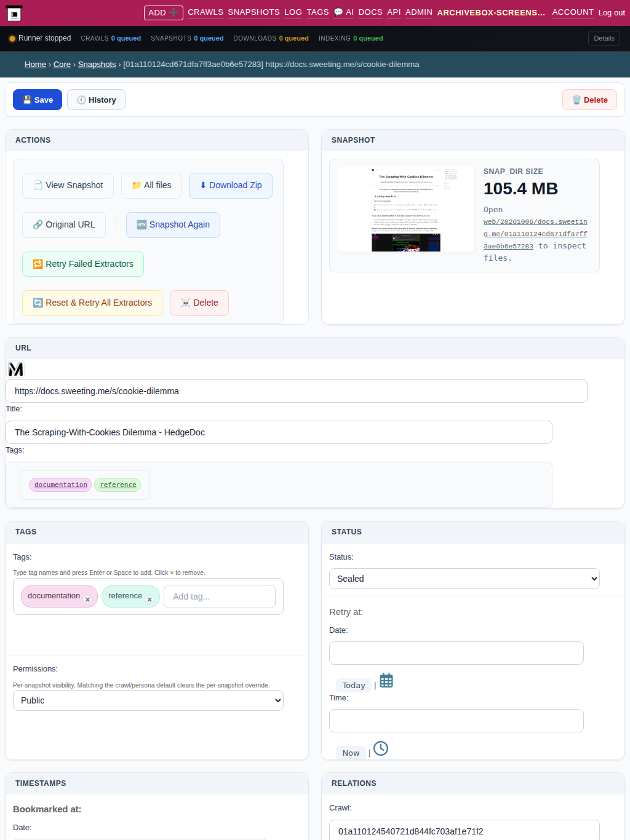Open the snapshot preview thumbnail

click(406, 209)
